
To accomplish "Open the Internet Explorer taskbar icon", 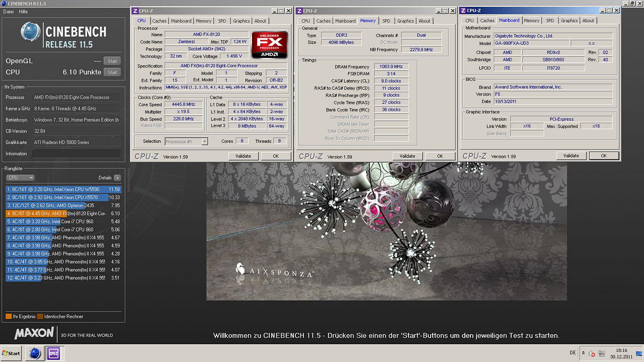I will click(x=35, y=353).
